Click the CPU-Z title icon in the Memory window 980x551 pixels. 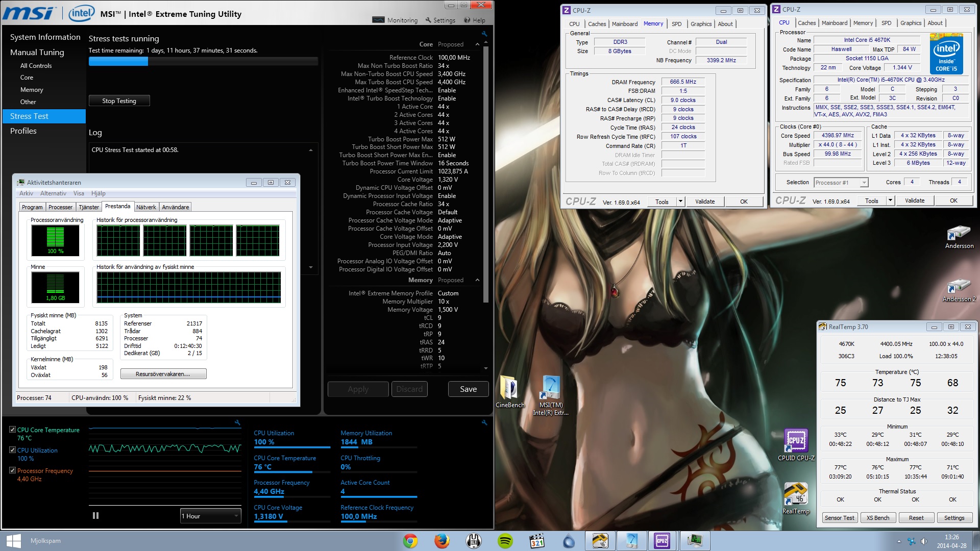click(567, 10)
